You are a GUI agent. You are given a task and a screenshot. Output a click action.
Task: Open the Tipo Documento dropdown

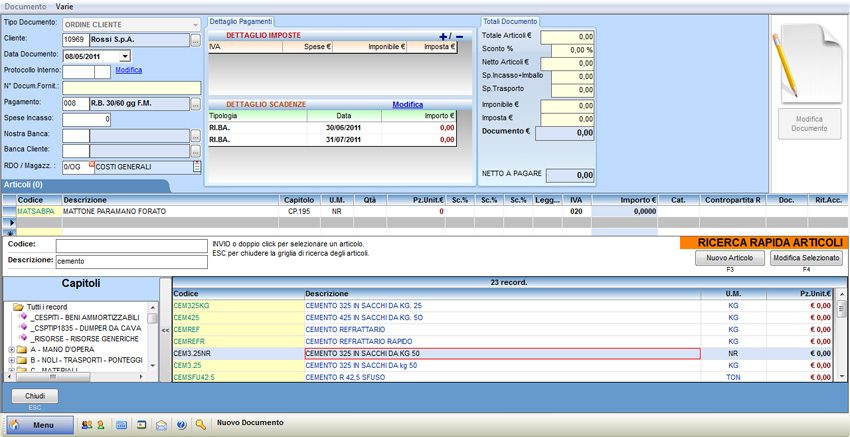click(194, 24)
